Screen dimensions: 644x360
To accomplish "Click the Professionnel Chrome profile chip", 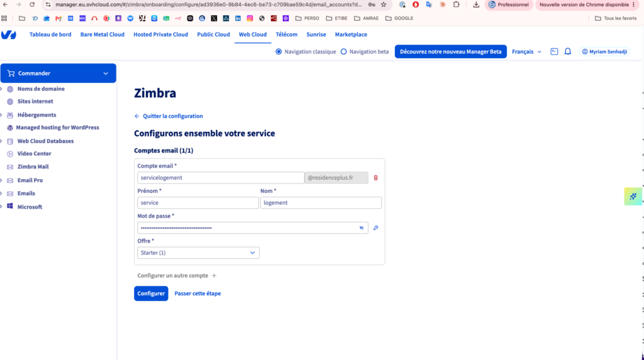I will click(x=508, y=4).
